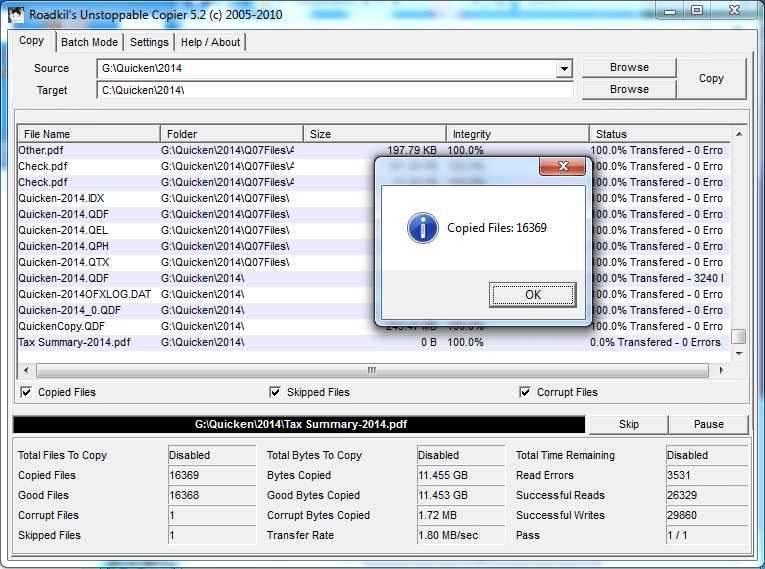This screenshot has width=765, height=569.
Task: Sort list by File Name column header
Action: (x=89, y=134)
